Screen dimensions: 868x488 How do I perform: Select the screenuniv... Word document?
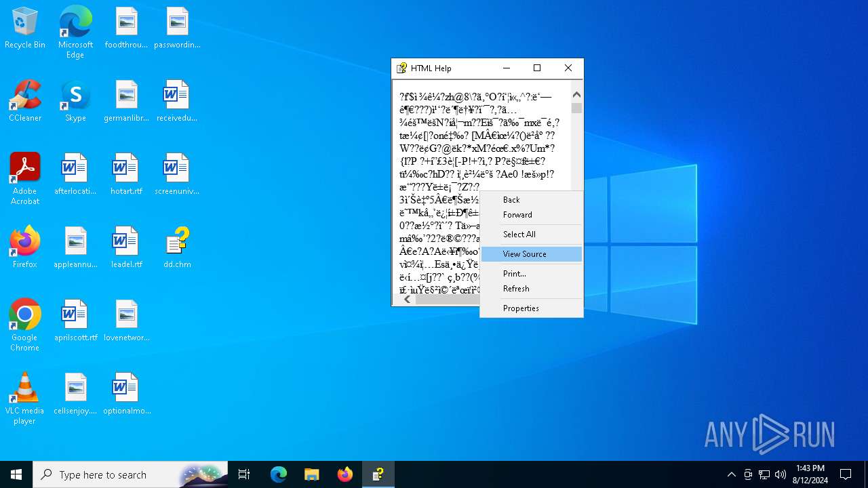(177, 175)
